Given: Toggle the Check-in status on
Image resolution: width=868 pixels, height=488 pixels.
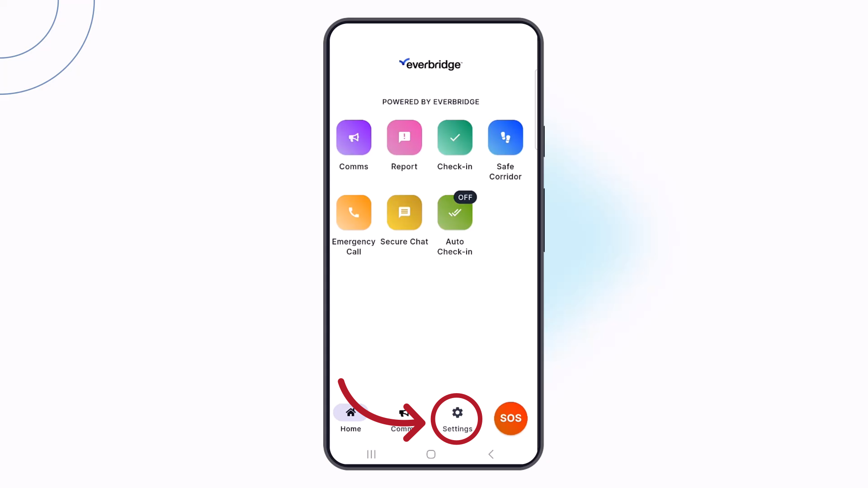Looking at the screenshot, I should click(455, 212).
